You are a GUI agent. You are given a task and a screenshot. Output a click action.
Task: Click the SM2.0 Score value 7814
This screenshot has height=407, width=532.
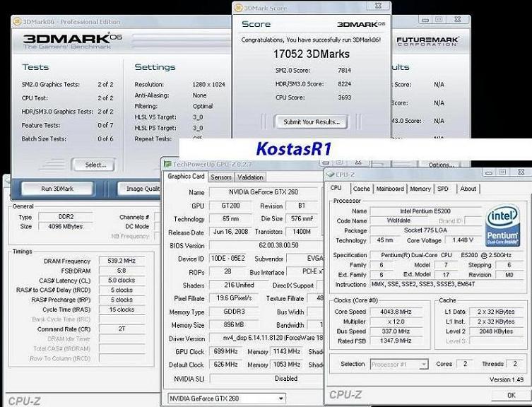344,70
